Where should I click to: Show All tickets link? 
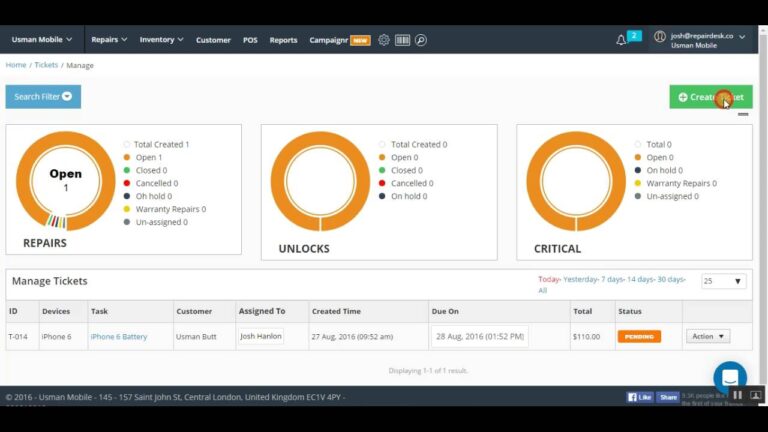(x=542, y=290)
